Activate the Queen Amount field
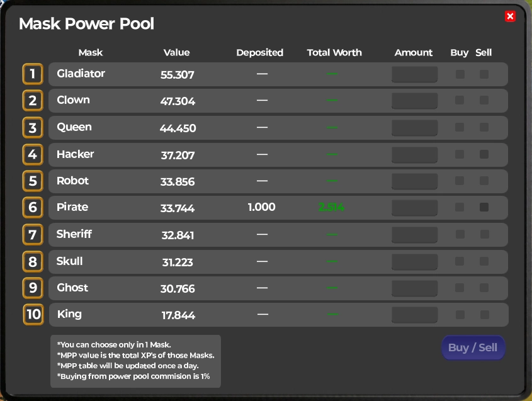The image size is (532, 401). point(415,128)
